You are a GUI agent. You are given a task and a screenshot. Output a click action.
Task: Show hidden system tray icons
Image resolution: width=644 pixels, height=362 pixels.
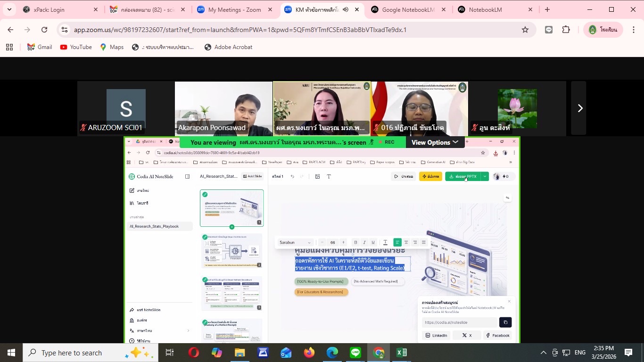point(543,353)
